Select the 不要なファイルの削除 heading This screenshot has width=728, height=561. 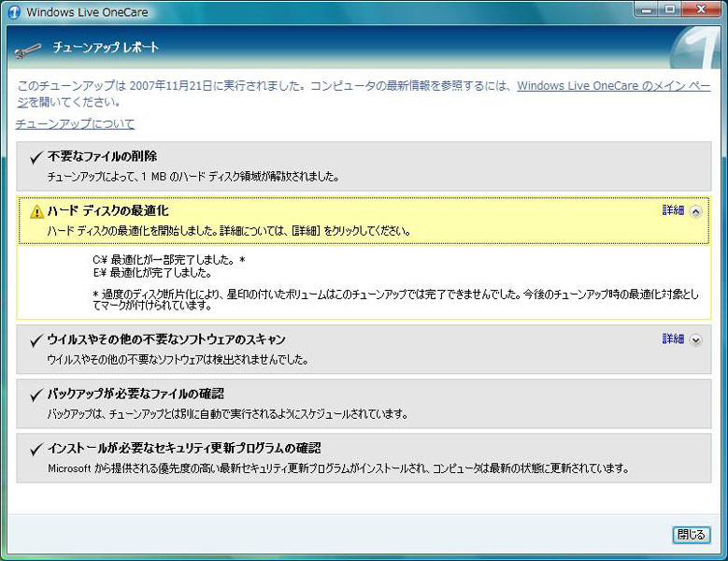point(102,156)
